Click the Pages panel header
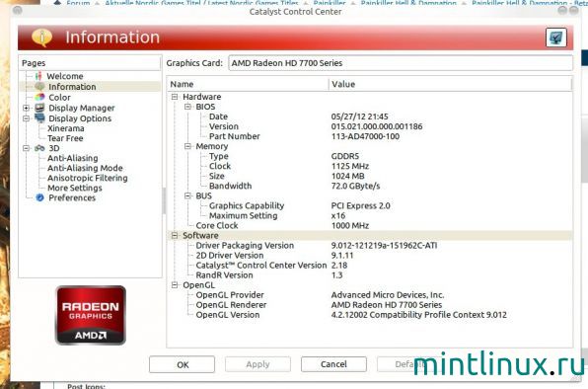This screenshot has width=588, height=389. (90, 63)
